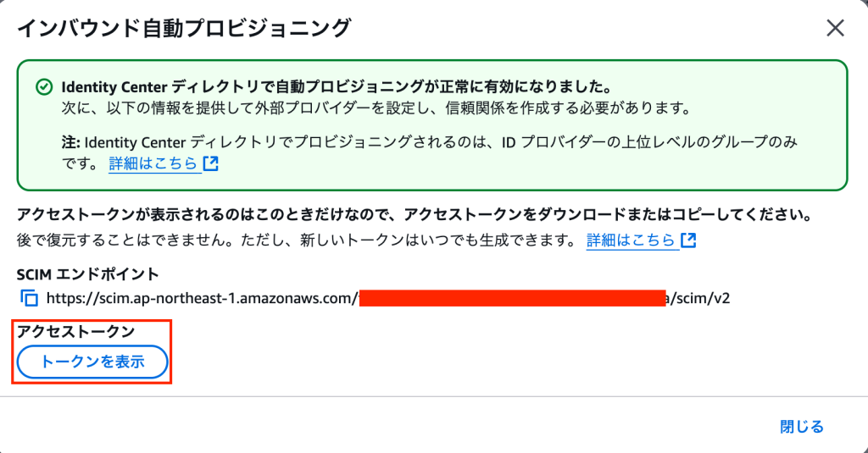Click the アクセストークン heading label
Viewport: 868px width, 453px height.
76,331
